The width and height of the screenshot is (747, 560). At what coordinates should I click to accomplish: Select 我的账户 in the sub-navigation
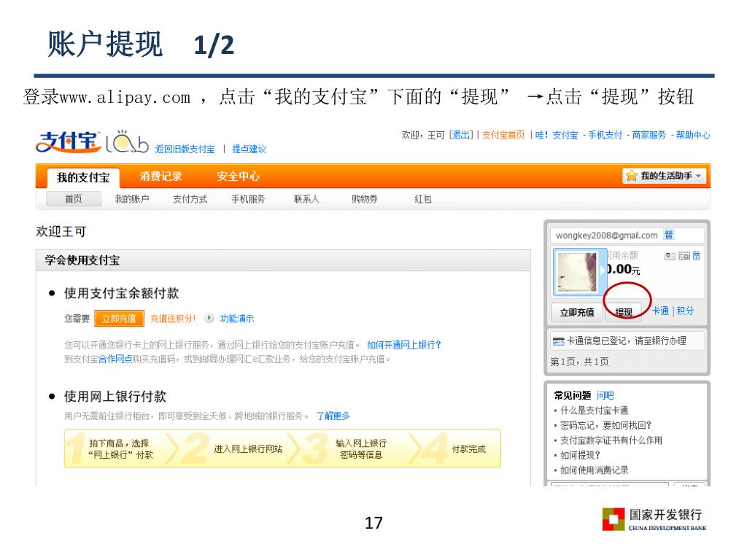131,199
